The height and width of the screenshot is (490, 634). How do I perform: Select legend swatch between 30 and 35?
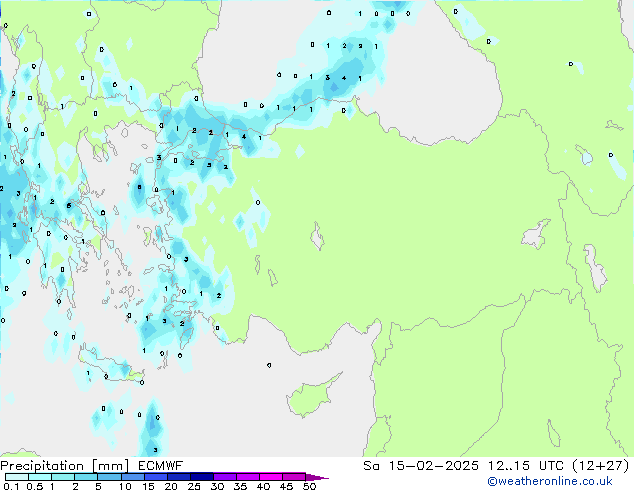pos(224,477)
